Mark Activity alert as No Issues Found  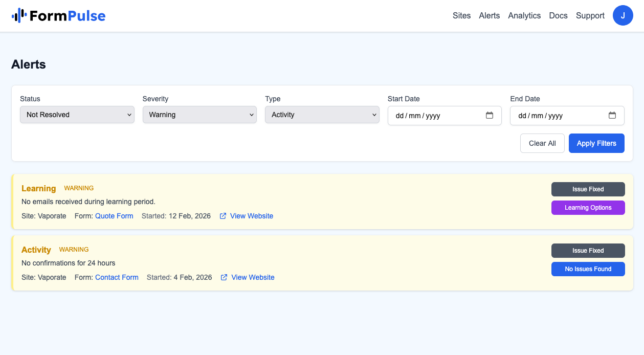point(588,269)
